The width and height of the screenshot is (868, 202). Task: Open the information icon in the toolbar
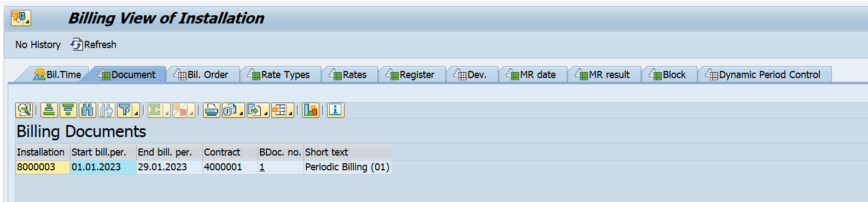coord(335,110)
